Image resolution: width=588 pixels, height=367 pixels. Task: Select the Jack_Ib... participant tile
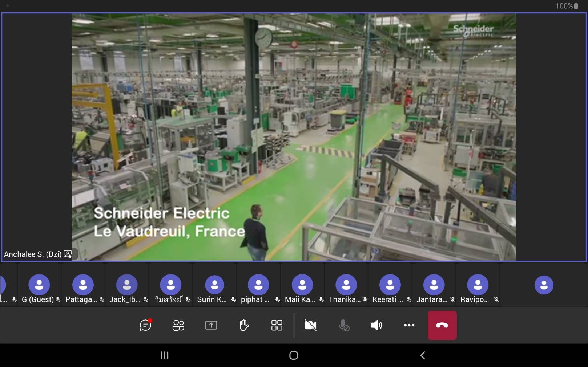coord(127,285)
